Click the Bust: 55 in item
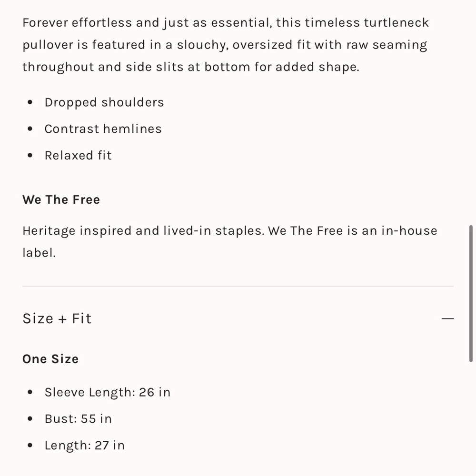 point(78,418)
